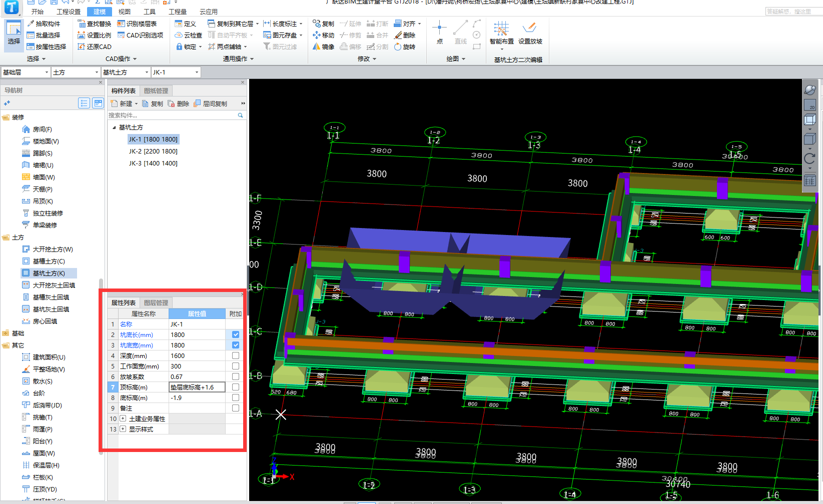Image resolution: width=823 pixels, height=504 pixels.
Task: Switch to 图层管理 tab in property panel
Action: [156, 302]
